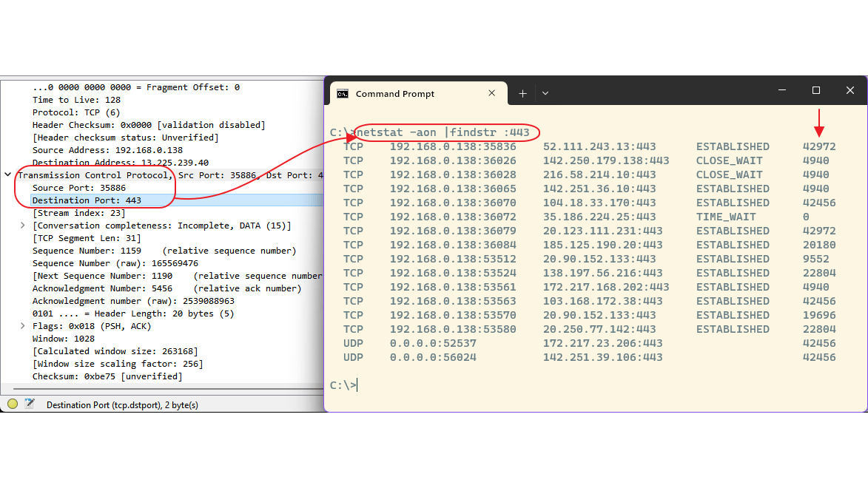Screen dimensions: 868x488
Task: Select the Header Length: 20 bytes row
Action: [x=133, y=314]
